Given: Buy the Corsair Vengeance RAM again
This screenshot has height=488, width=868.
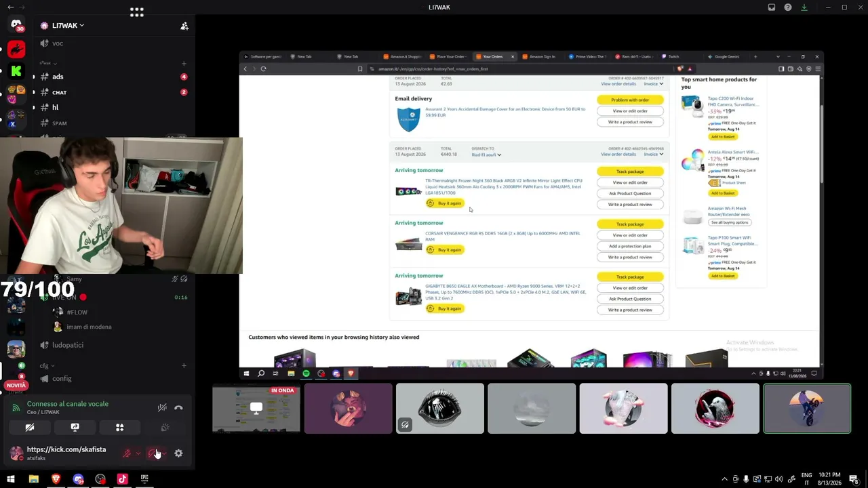Looking at the screenshot, I should [x=445, y=250].
